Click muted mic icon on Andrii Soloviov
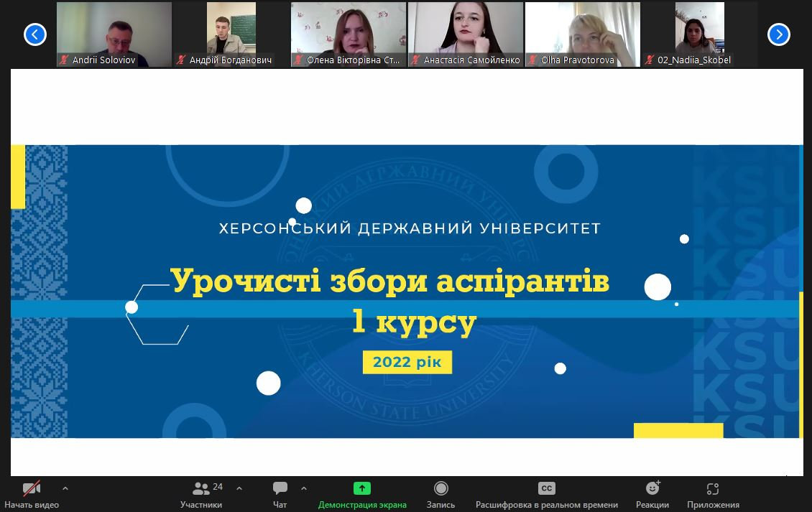Viewport: 812px width, 512px height. (64, 60)
